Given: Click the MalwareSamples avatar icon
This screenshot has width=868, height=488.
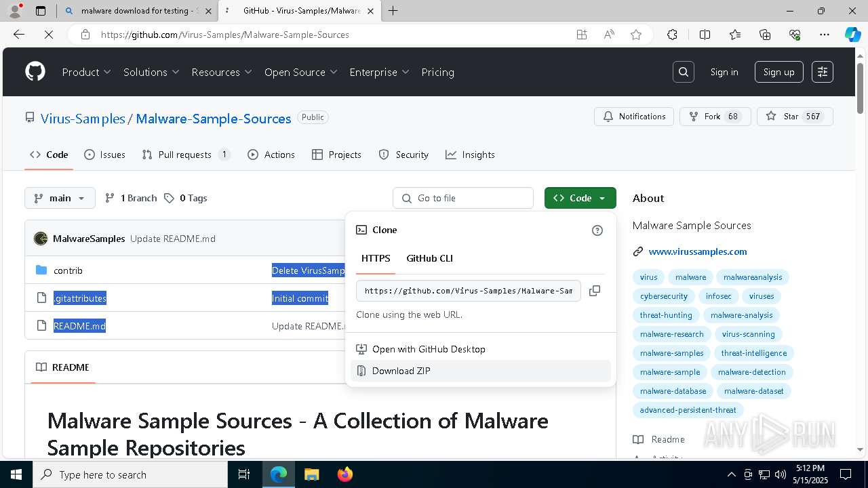Looking at the screenshot, I should [41, 239].
